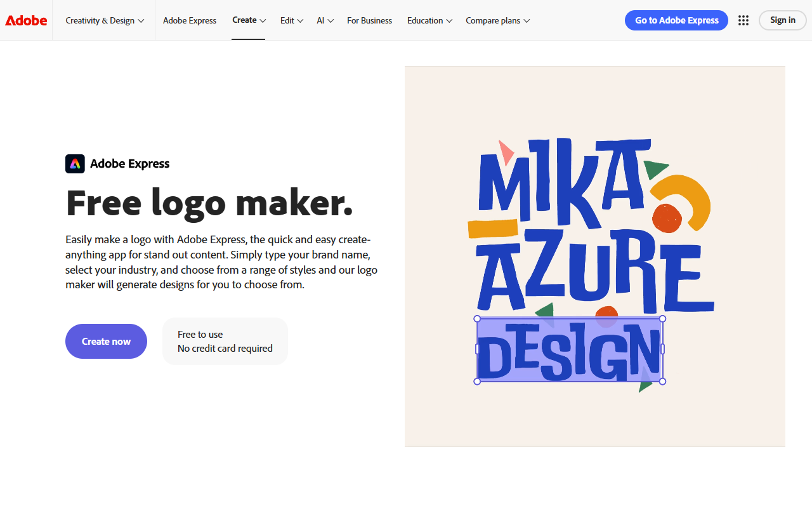Click the Mika Azure Design logo image
The height and width of the screenshot is (508, 812).
pos(595,257)
